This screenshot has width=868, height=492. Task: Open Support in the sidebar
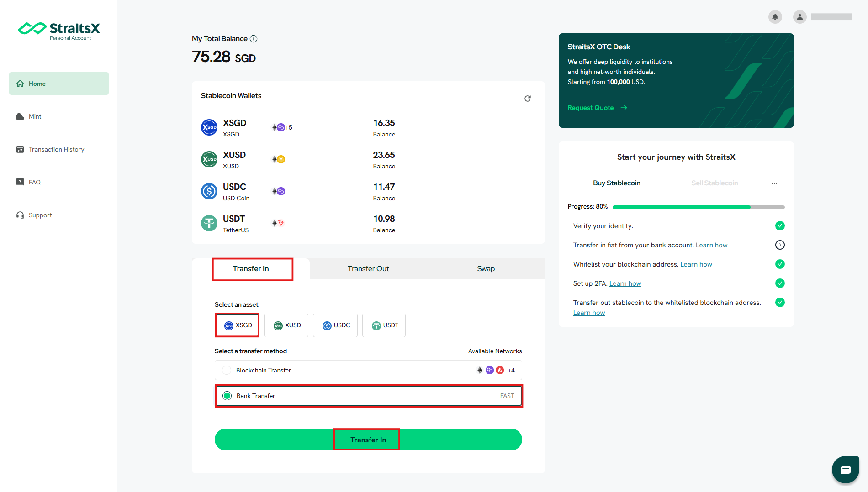pyautogui.click(x=59, y=215)
